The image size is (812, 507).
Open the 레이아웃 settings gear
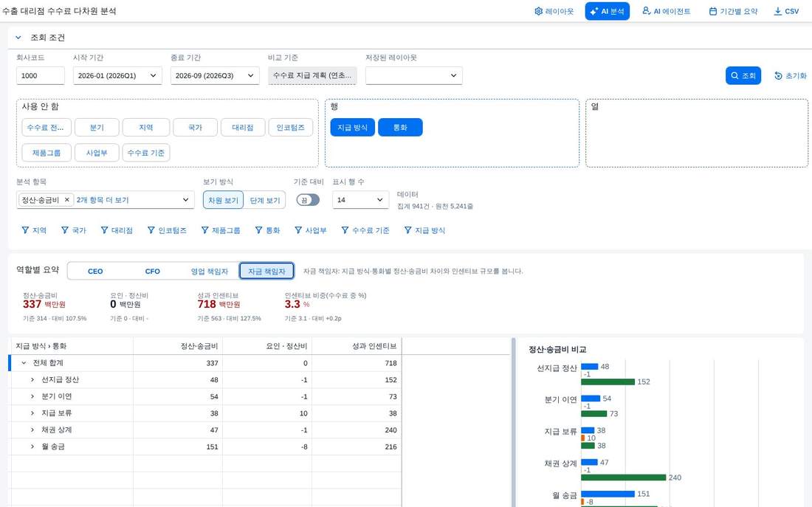554,11
